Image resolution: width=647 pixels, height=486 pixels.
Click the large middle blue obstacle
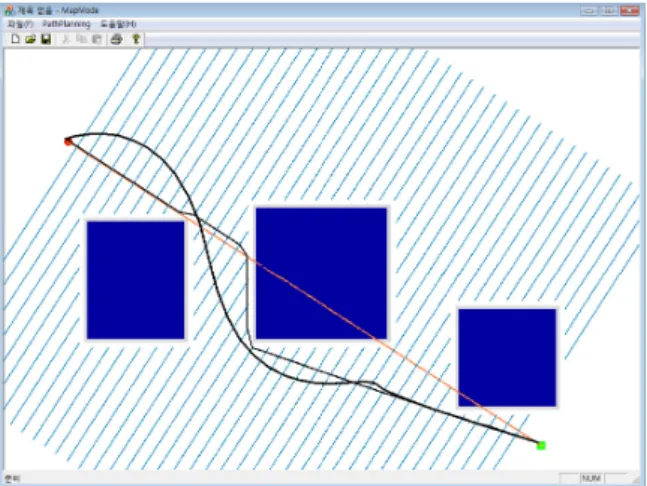click(x=321, y=273)
